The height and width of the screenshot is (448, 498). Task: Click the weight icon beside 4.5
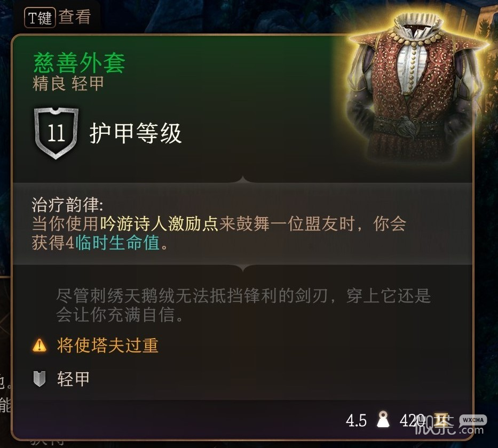(383, 420)
